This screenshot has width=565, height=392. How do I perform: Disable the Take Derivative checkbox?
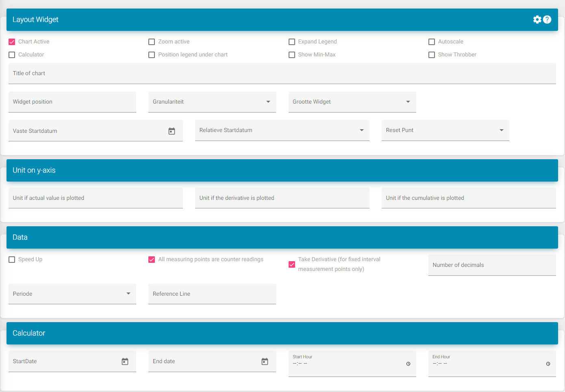point(292,264)
